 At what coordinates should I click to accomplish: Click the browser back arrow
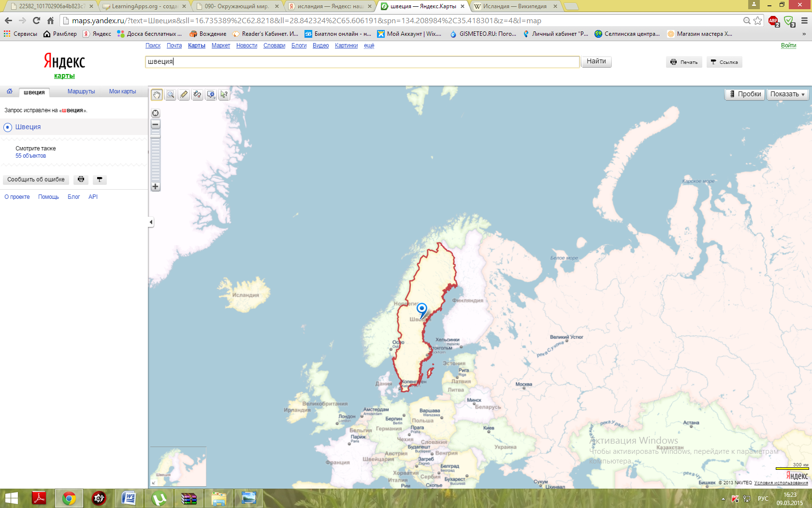(x=8, y=20)
